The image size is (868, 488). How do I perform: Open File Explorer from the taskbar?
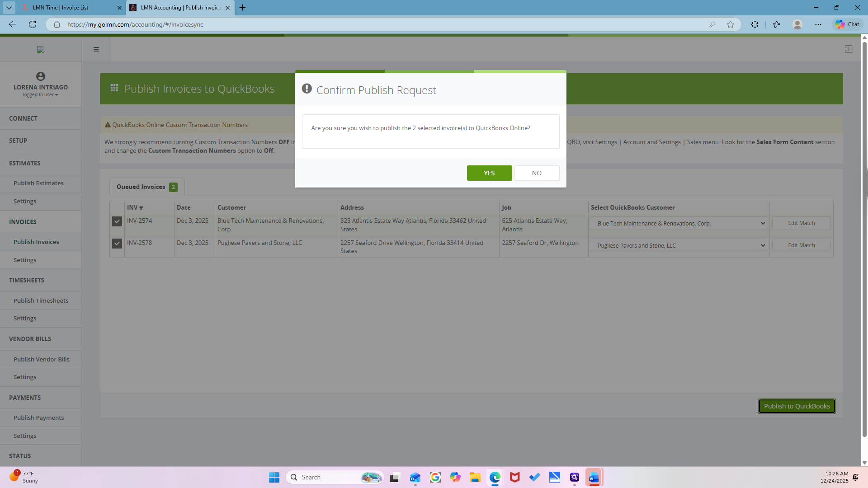475,477
